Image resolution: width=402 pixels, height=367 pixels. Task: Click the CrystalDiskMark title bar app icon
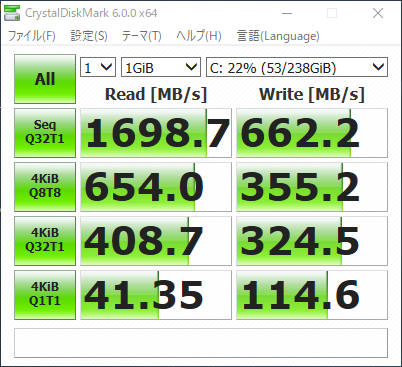pos(12,13)
